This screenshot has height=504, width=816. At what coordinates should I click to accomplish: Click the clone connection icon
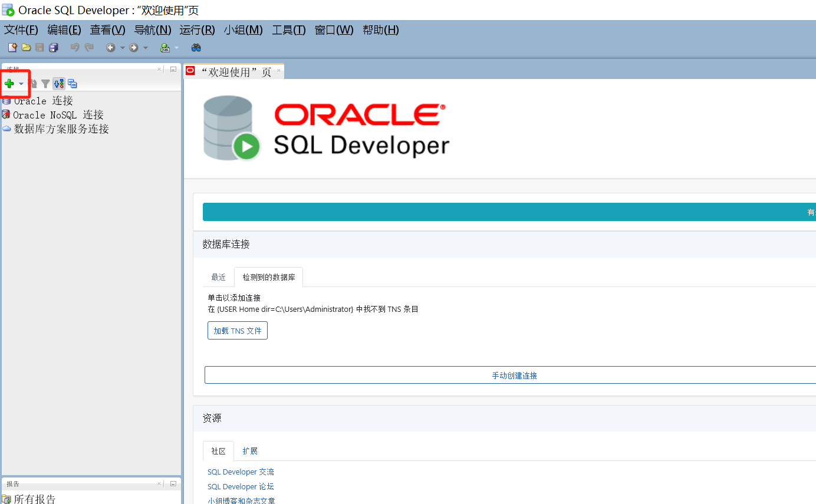pyautogui.click(x=72, y=83)
